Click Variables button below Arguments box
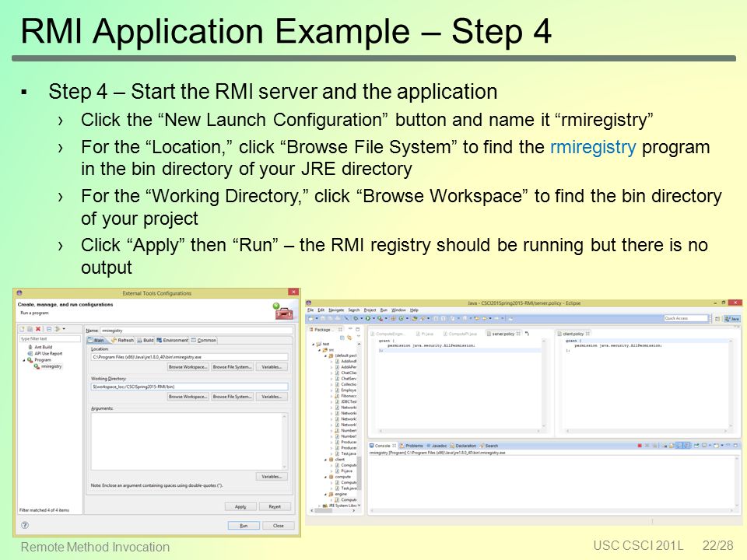This screenshot has height=560, width=747. coord(272,477)
